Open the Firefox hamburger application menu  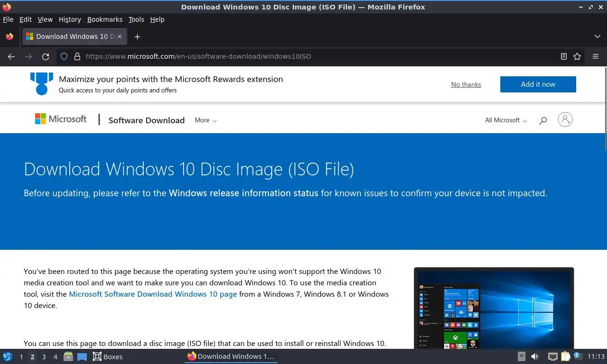[x=596, y=56]
